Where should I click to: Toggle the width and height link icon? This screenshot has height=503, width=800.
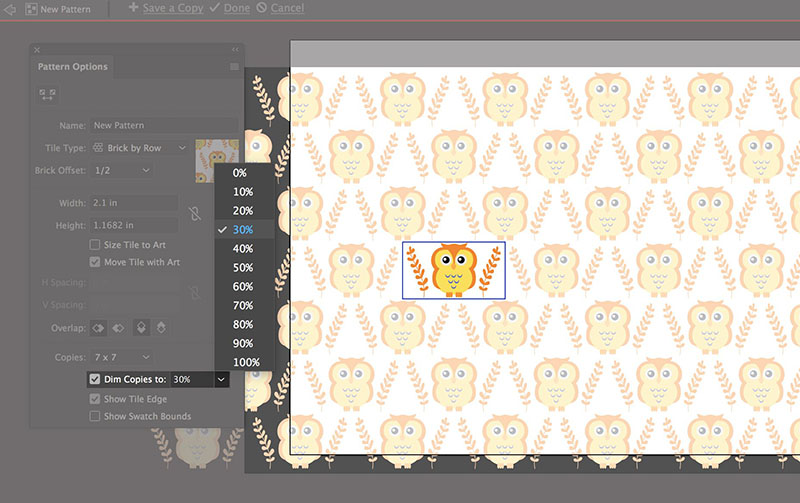[x=194, y=213]
